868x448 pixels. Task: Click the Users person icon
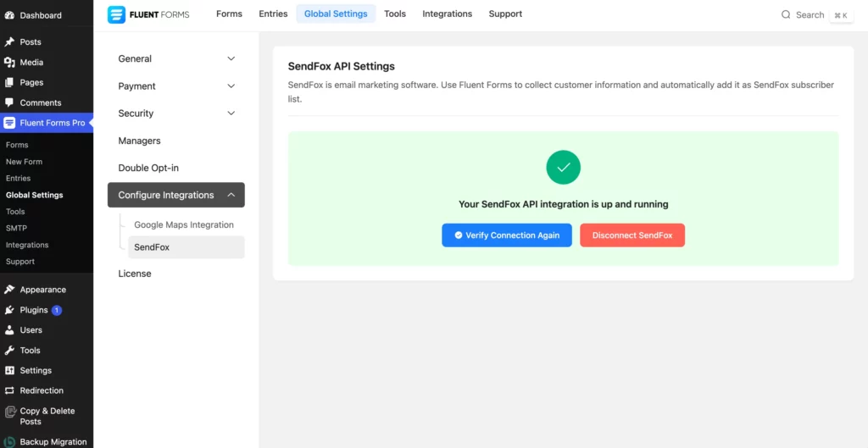coord(9,330)
